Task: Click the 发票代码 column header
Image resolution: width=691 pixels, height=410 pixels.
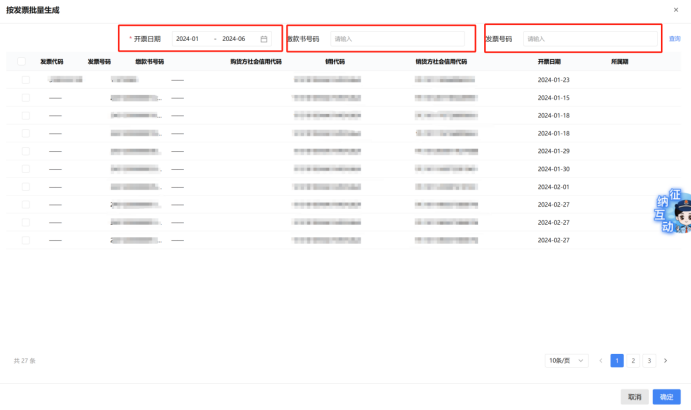Action: click(52, 62)
